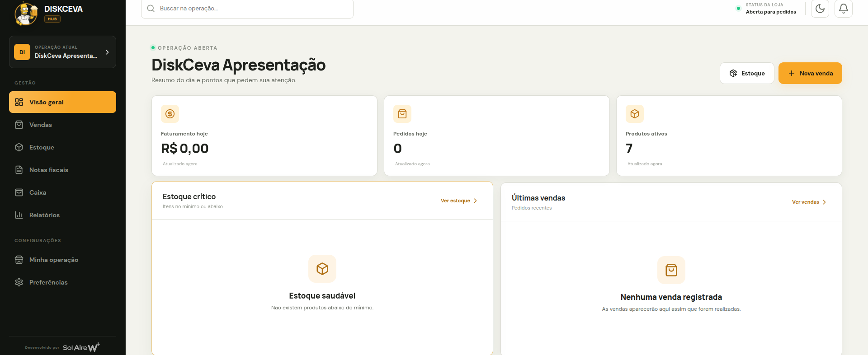Click the Produtos ativos box icon
Screen dimensions: 868x355
tap(635, 114)
